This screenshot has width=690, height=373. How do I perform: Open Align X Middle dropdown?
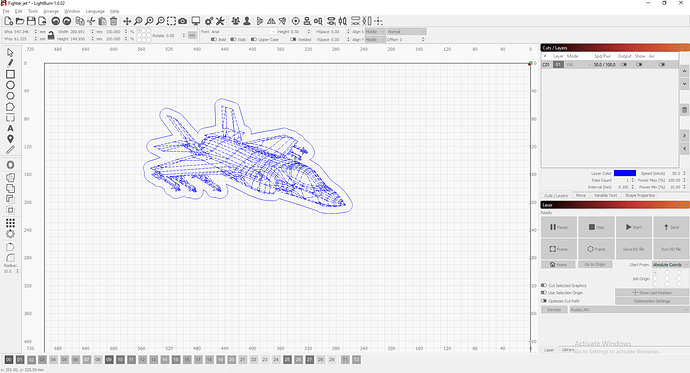pyautogui.click(x=375, y=32)
